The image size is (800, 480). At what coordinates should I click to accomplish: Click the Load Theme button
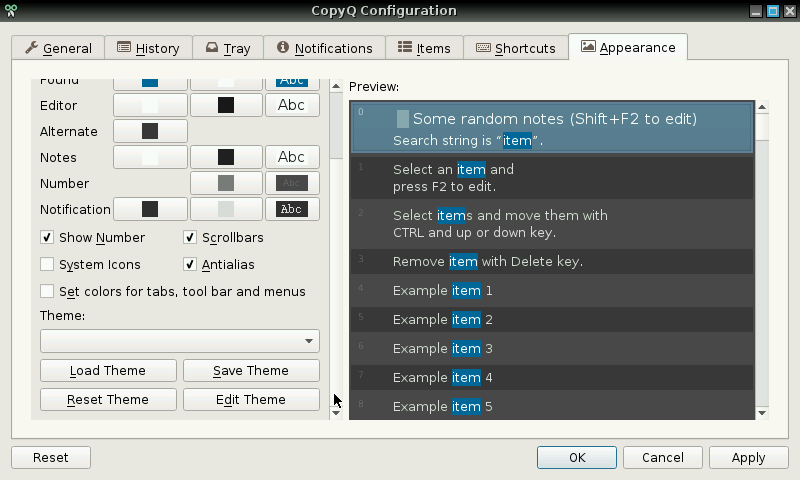108,370
